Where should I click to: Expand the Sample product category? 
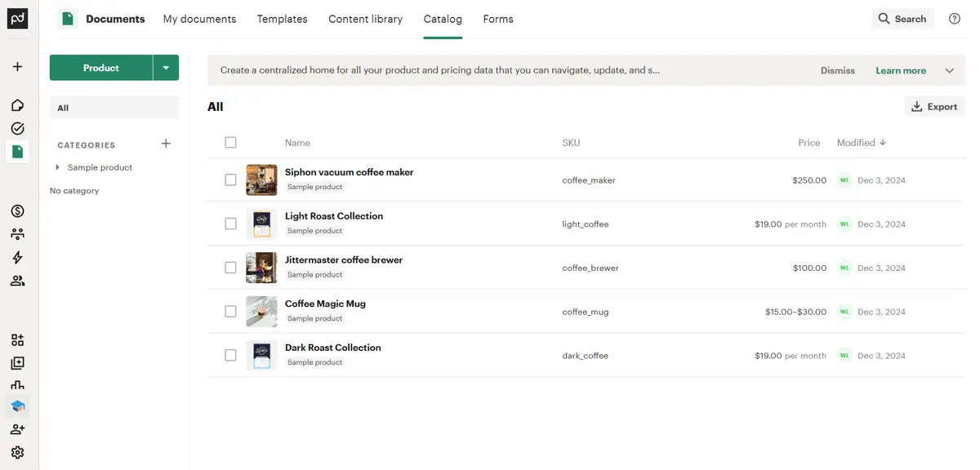point(57,167)
